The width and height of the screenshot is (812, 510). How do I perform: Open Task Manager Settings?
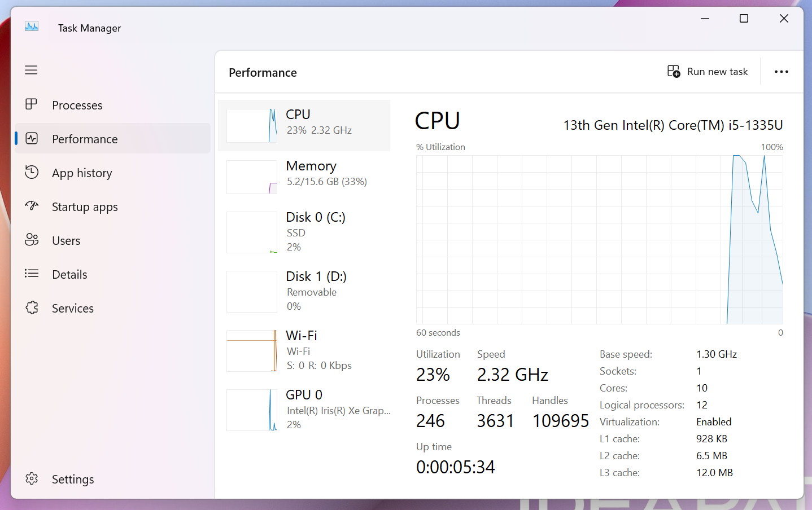tap(112, 479)
